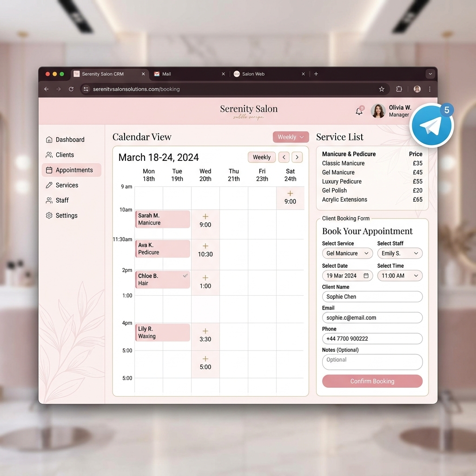
Task: Go back in browser history
Action: 46,89
